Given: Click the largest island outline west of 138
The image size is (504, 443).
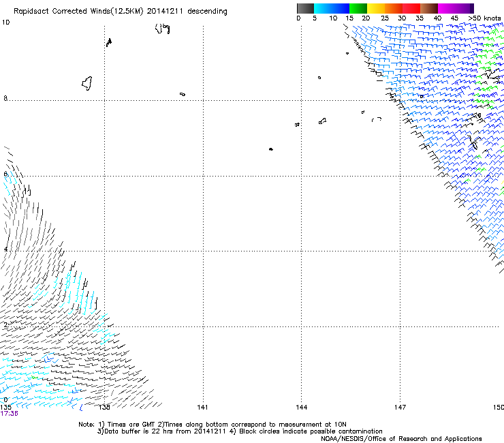Looking at the screenshot, I should tap(87, 83).
